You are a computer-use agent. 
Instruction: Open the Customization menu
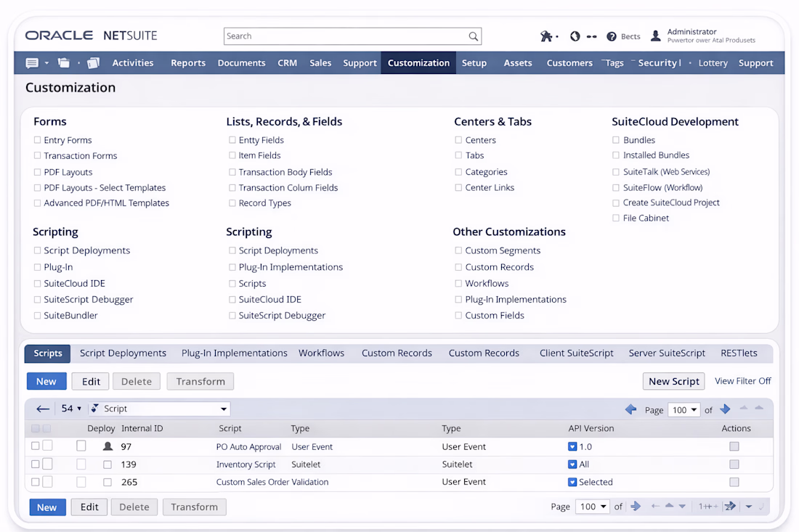[418, 62]
